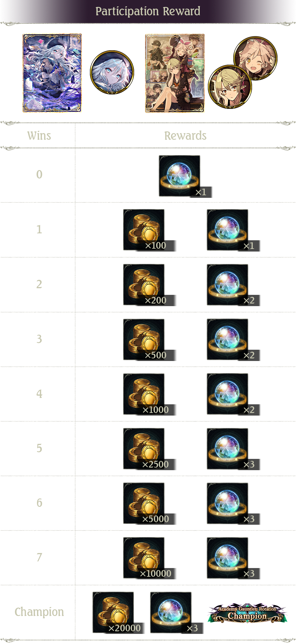The image size is (296, 644).
Task: Select the x10000 gold coins reward
Action: [x=150, y=558]
